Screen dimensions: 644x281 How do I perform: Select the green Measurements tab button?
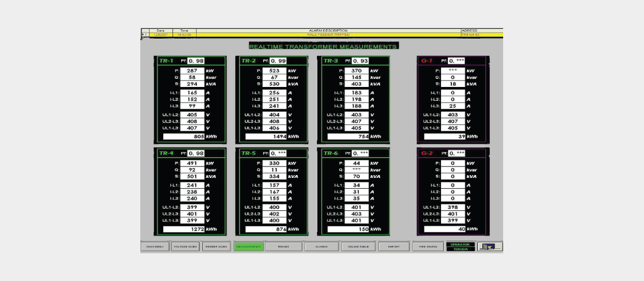pos(248,247)
